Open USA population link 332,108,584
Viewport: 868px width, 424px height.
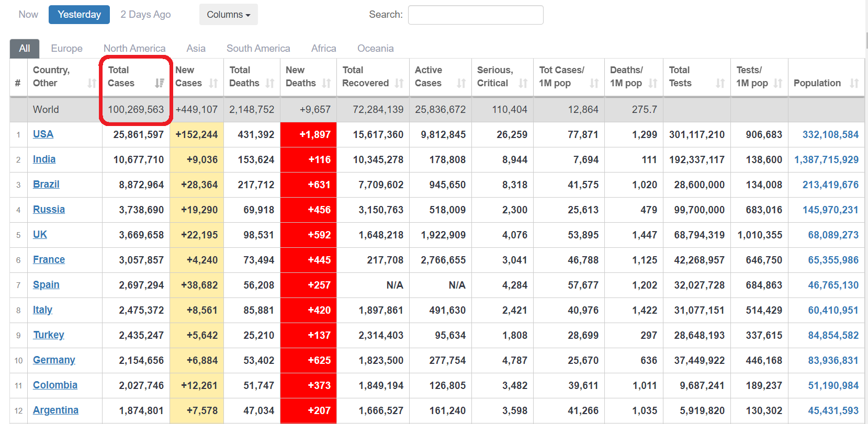point(830,134)
